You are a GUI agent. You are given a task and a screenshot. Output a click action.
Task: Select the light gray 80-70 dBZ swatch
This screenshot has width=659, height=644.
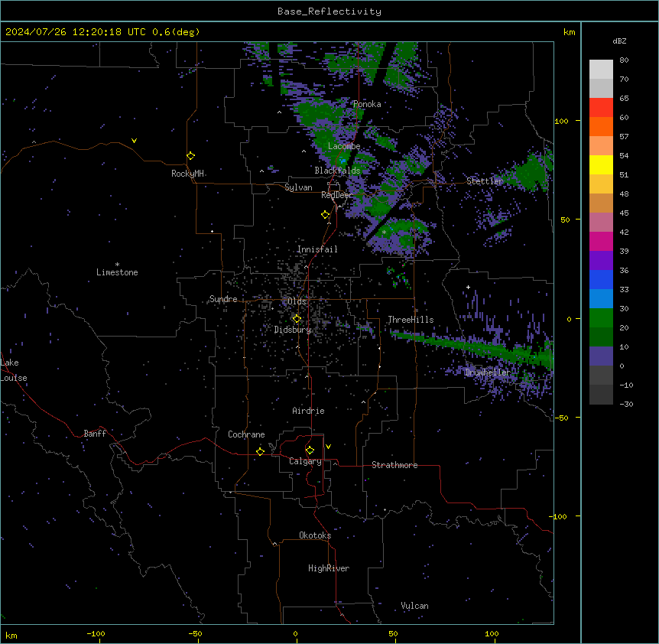pos(601,70)
